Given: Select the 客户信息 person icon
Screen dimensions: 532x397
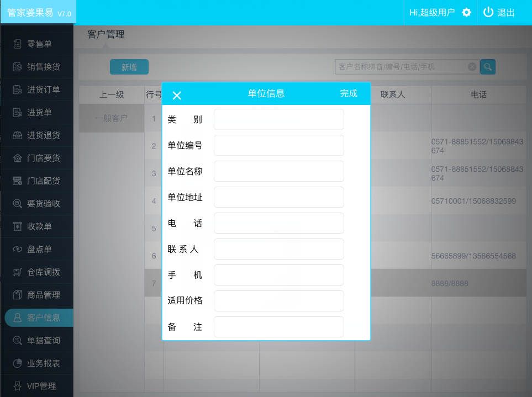Looking at the screenshot, I should (x=17, y=317).
